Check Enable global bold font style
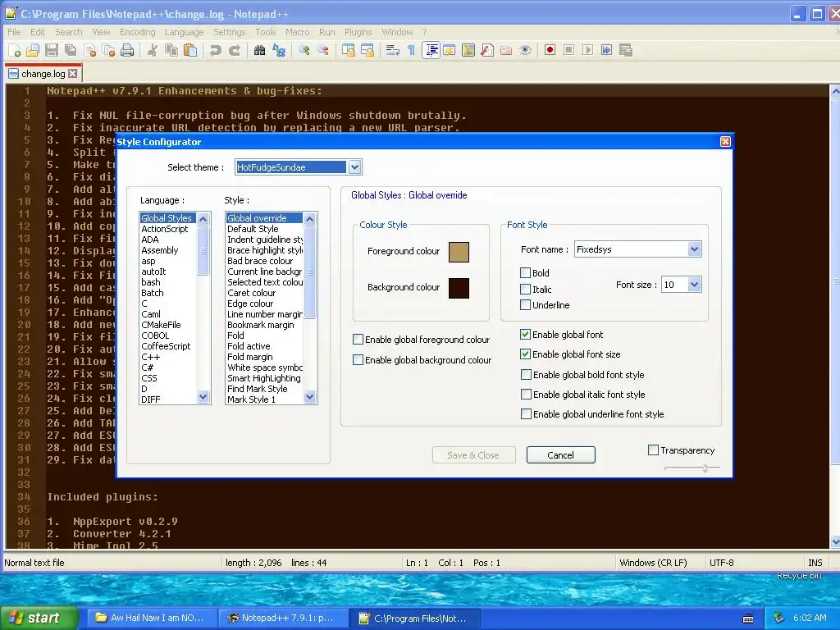 pyautogui.click(x=526, y=374)
